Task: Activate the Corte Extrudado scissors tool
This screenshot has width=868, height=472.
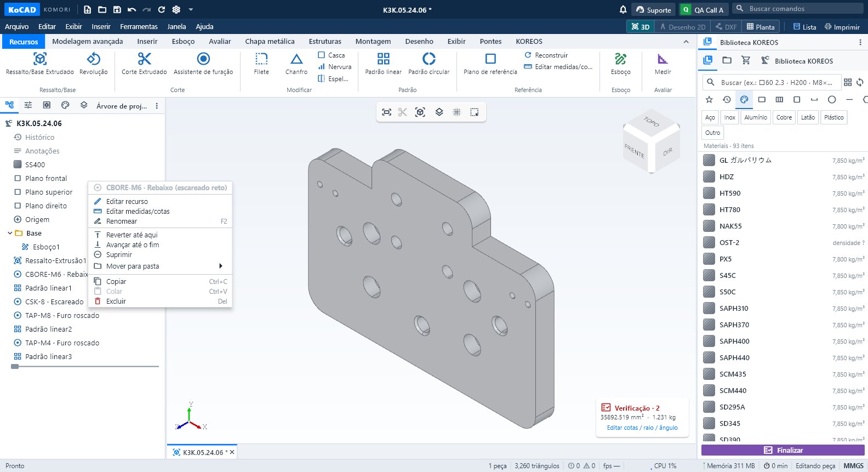Action: point(144,64)
